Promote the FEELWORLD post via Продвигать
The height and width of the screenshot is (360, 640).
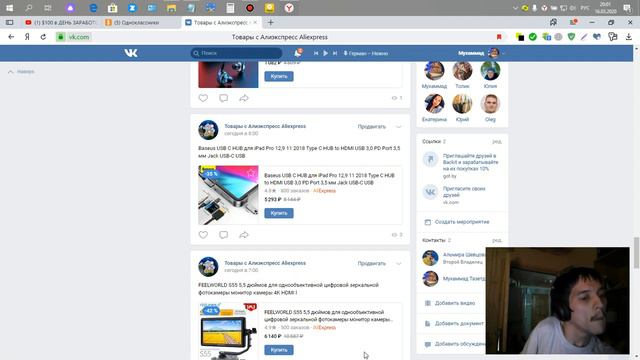(371, 263)
